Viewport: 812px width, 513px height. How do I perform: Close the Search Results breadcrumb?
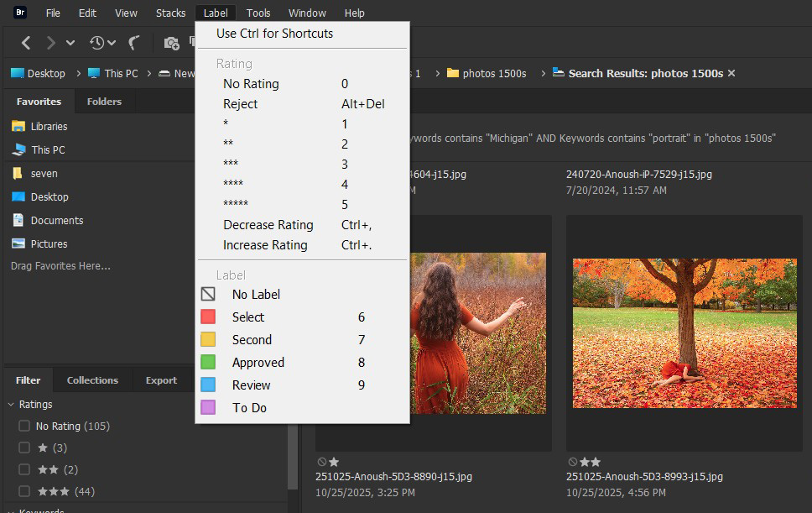click(x=731, y=74)
